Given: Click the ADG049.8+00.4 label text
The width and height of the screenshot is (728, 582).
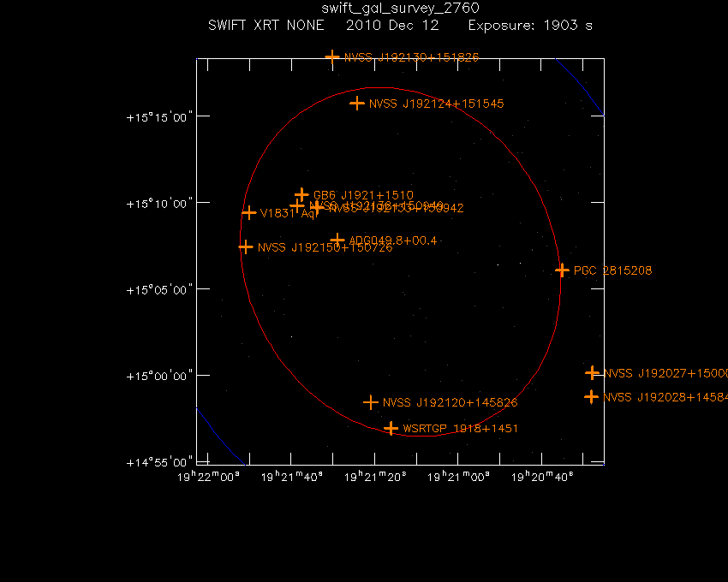Looking at the screenshot, I should (393, 241).
